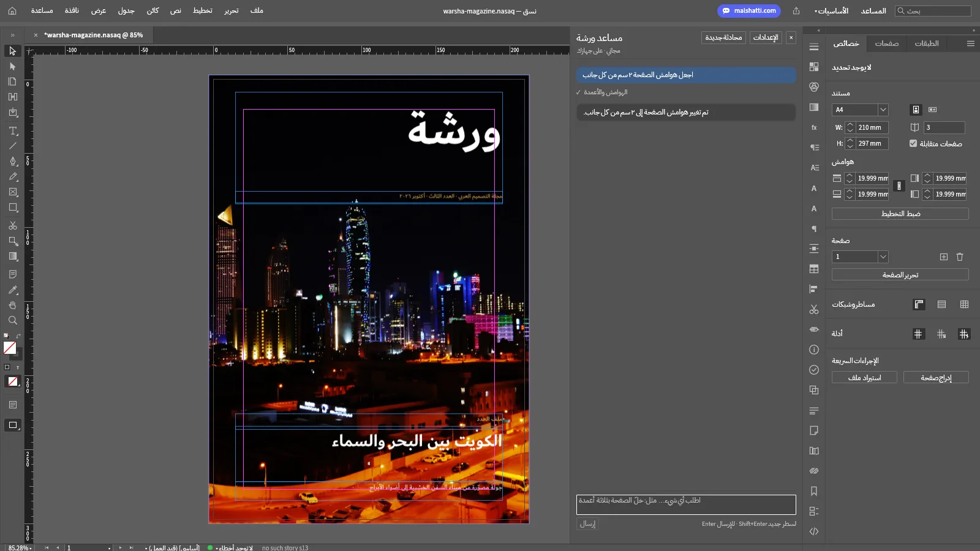Open the A4 page size dropdown
980x551 pixels.
click(883, 110)
